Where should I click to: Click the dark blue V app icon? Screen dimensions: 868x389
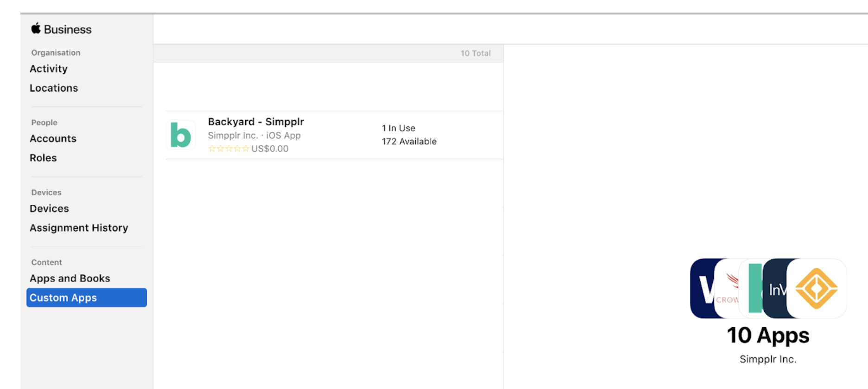702,288
